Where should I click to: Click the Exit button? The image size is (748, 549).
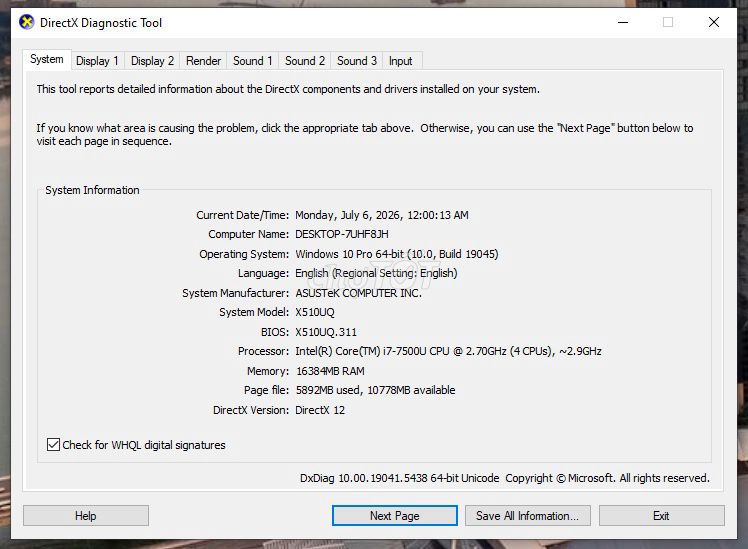coord(662,516)
